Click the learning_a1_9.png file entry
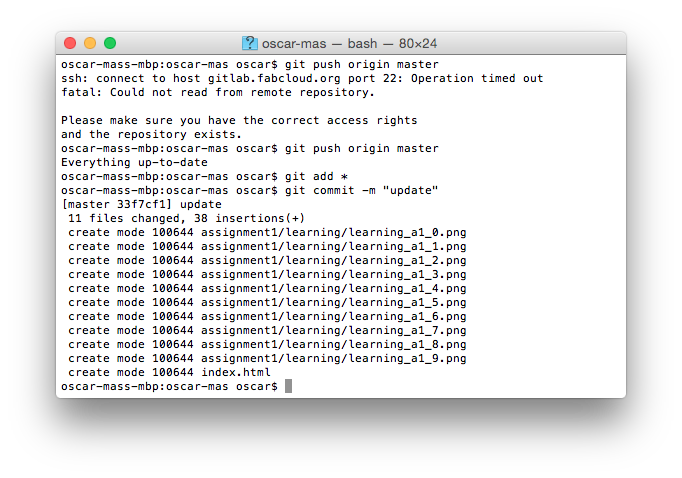This screenshot has height=478, width=682. click(334, 358)
